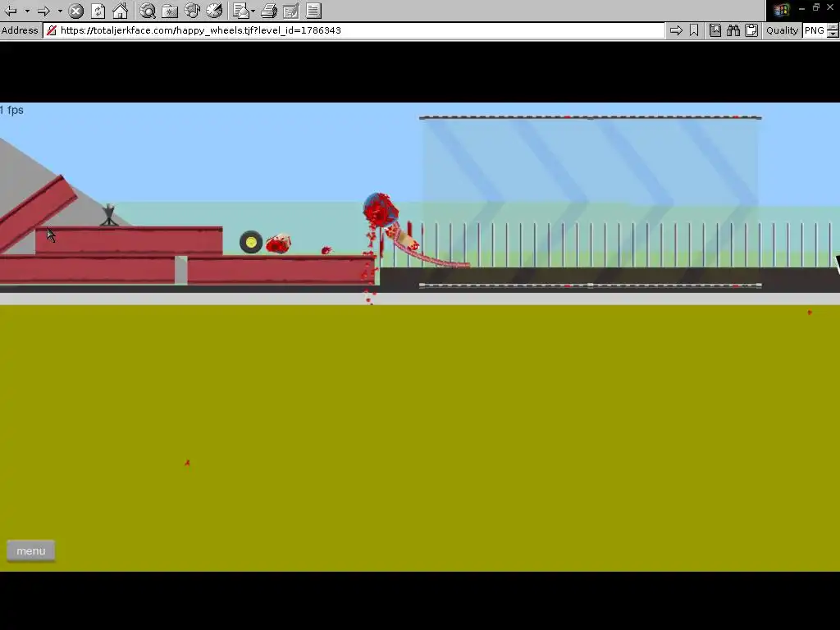The height and width of the screenshot is (630, 840).
Task: Click the black spike trap on platform
Action: [x=109, y=216]
